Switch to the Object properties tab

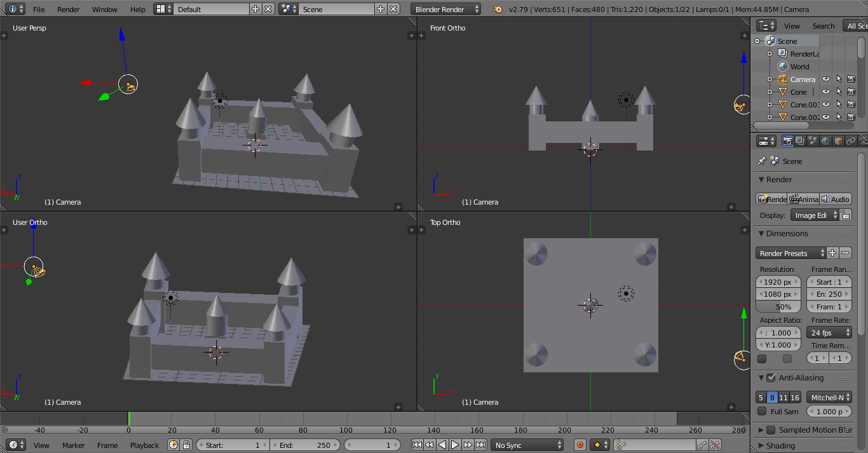(x=838, y=141)
